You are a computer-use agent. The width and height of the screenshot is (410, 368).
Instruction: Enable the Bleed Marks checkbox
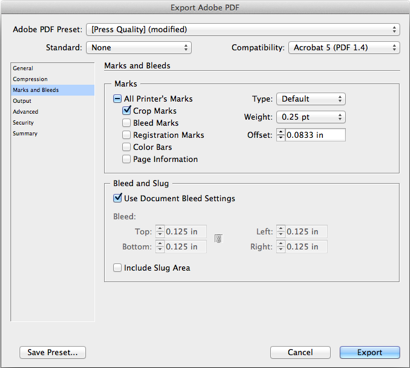[126, 123]
